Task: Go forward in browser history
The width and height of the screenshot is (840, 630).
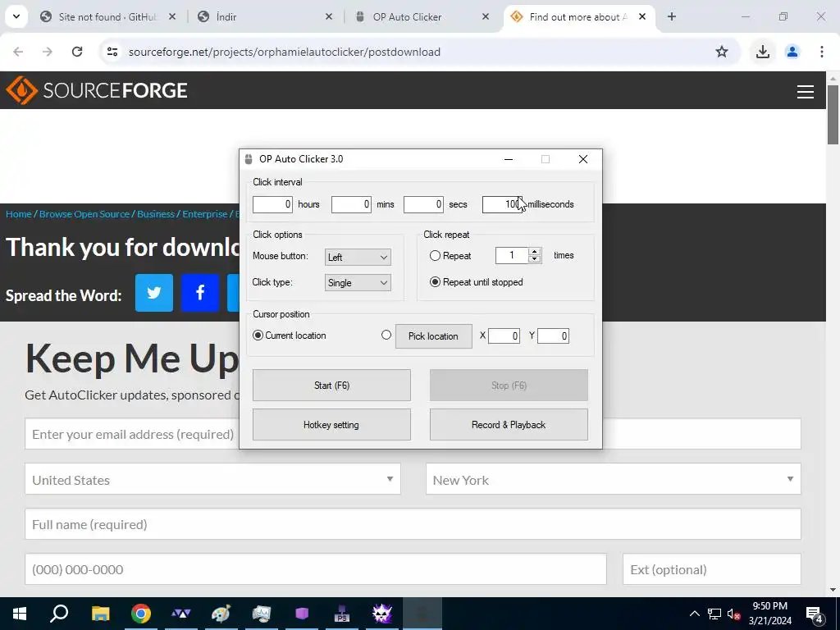Action: 48,52
